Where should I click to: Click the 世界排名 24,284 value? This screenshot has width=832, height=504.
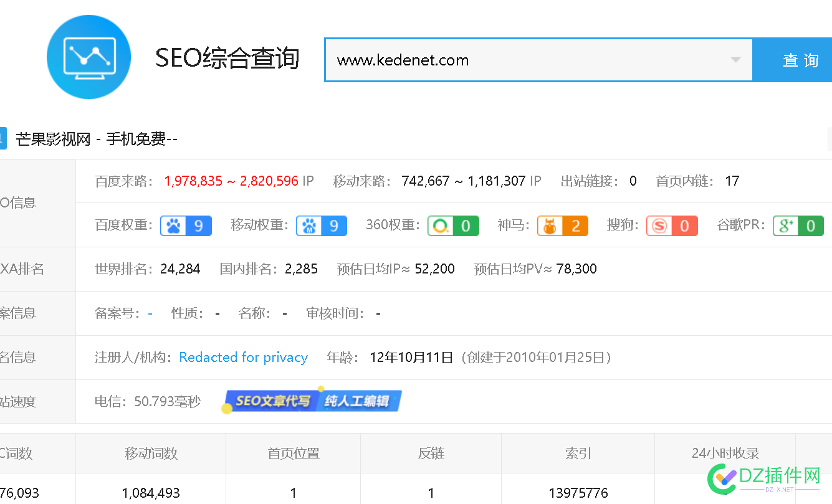pyautogui.click(x=180, y=269)
